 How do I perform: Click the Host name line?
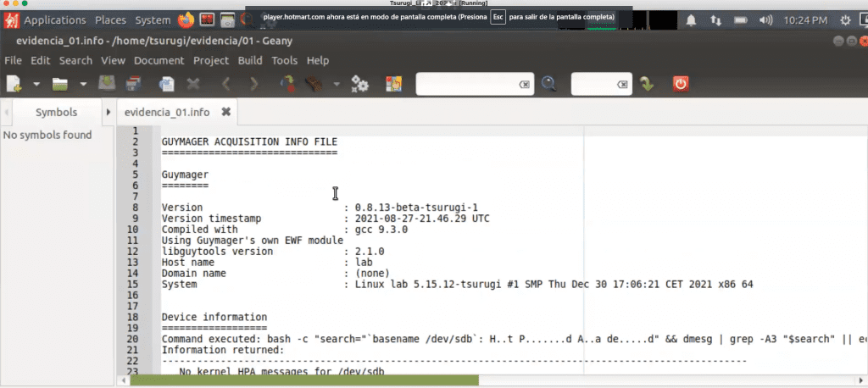click(267, 263)
